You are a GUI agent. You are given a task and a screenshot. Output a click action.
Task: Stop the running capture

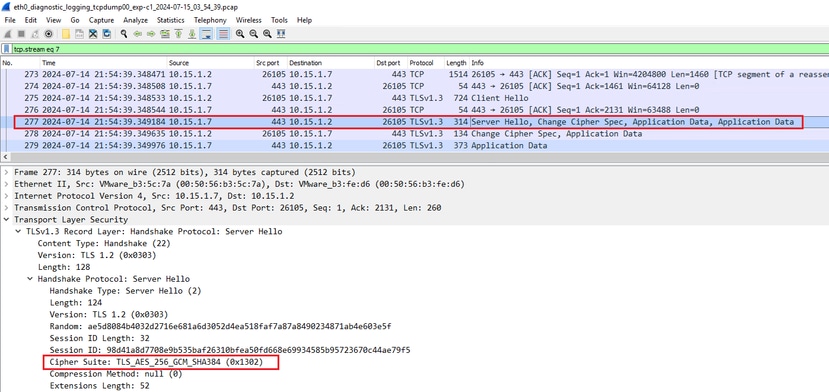coord(22,34)
